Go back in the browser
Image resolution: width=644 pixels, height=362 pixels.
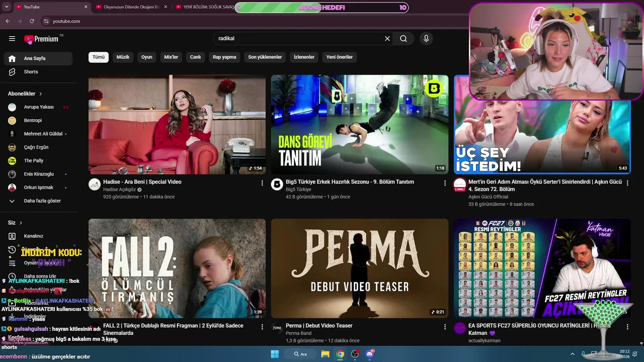tap(8, 21)
